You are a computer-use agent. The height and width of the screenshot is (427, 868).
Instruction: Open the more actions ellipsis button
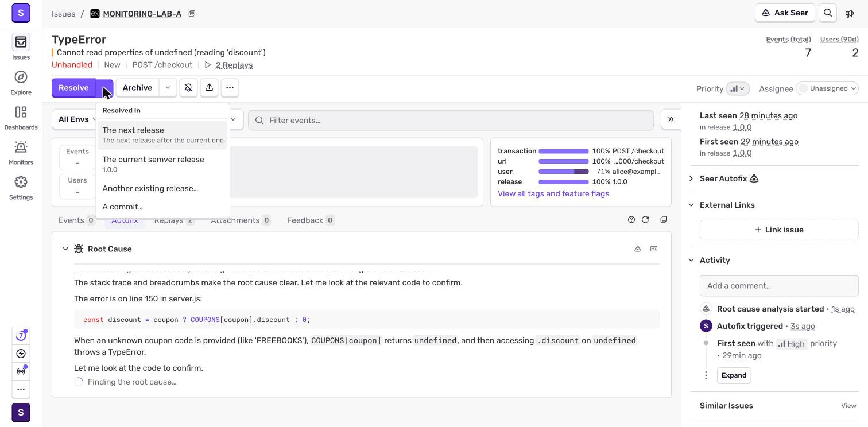[x=230, y=88]
